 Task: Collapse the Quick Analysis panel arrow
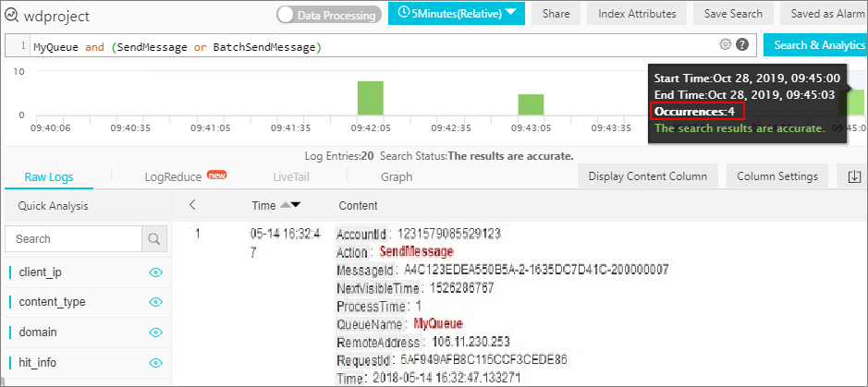point(192,205)
